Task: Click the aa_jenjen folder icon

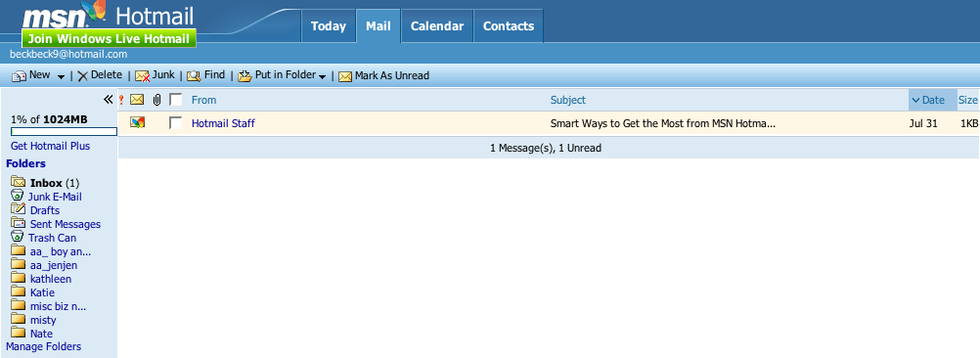Action: click(x=19, y=265)
